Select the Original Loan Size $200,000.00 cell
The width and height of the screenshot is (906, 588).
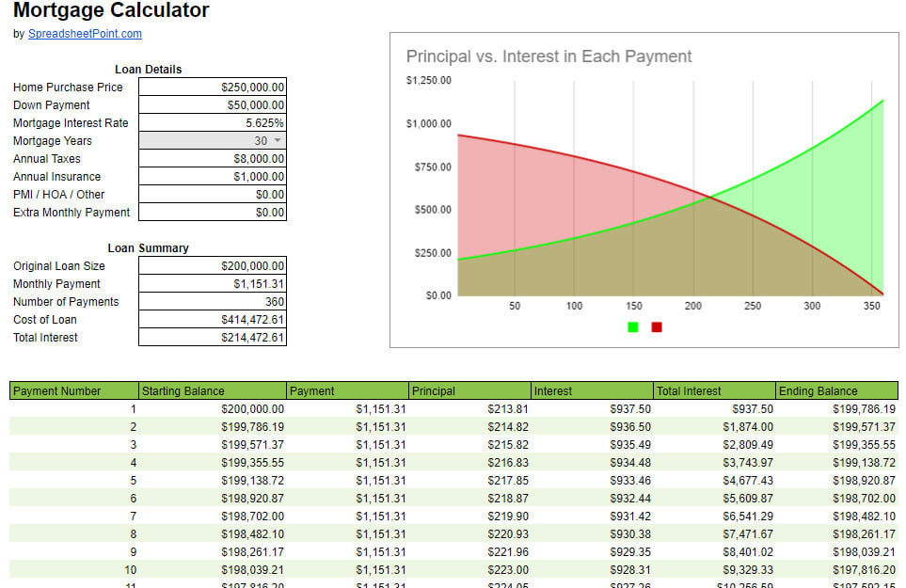[x=213, y=265]
